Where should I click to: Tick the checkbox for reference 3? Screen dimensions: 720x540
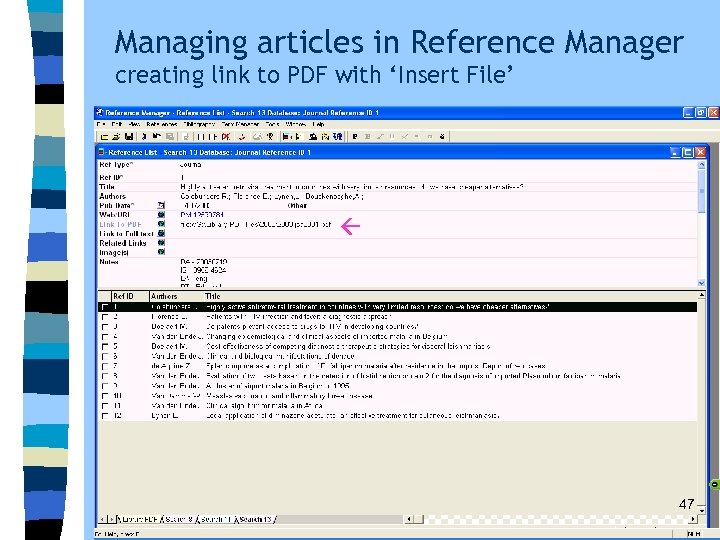tap(105, 327)
